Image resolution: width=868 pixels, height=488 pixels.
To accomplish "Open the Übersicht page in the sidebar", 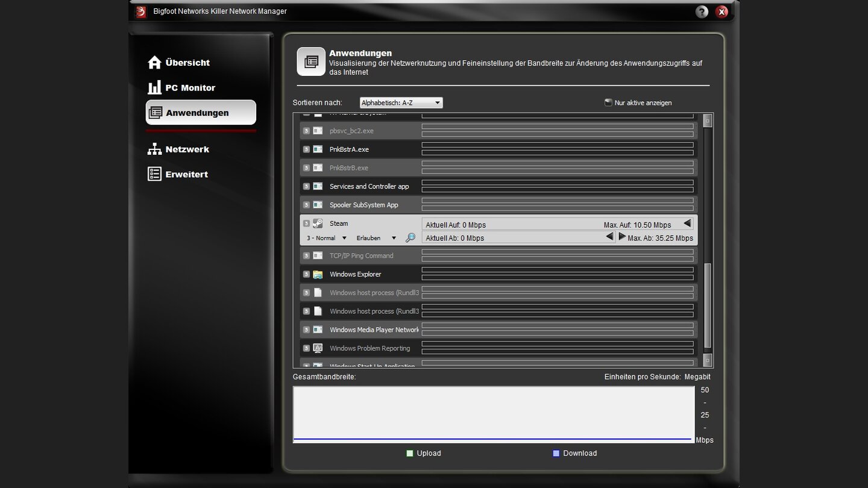I will click(x=179, y=63).
